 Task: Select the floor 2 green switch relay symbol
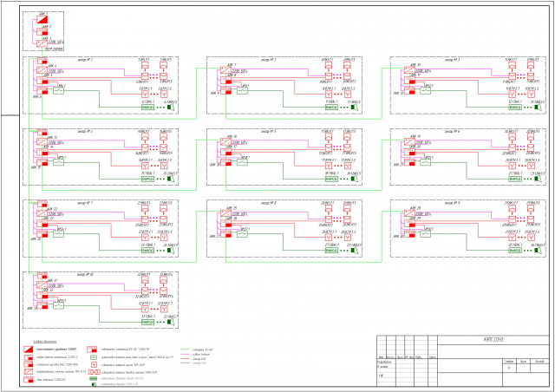pos(242,91)
